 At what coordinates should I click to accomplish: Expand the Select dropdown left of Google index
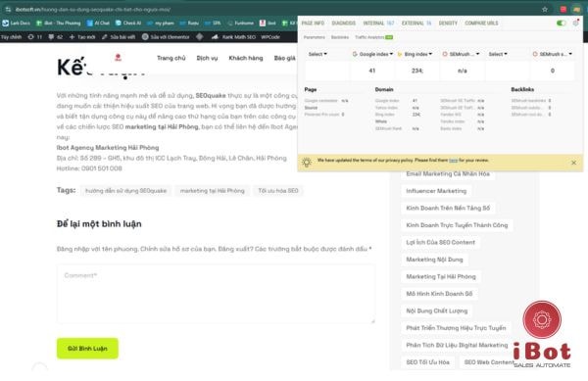(x=318, y=54)
